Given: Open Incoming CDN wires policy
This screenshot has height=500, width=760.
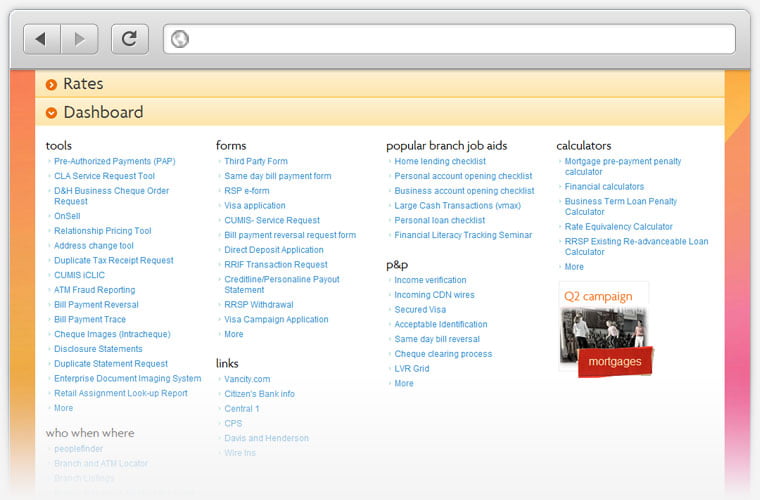Looking at the screenshot, I should 434,295.
